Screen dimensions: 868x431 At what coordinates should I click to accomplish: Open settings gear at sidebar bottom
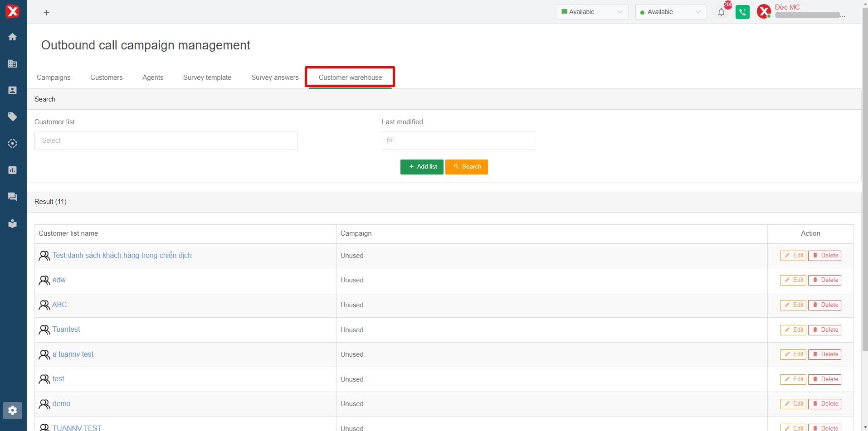tap(13, 410)
